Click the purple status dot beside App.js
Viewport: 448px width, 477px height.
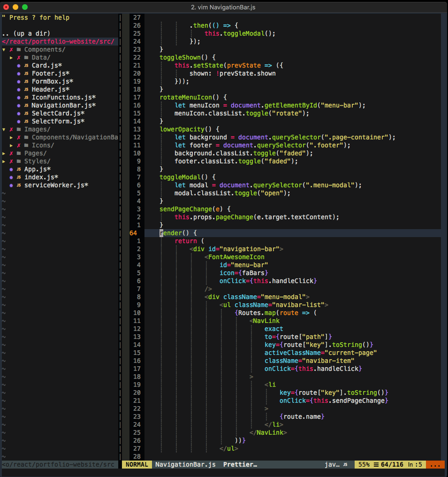coord(11,169)
